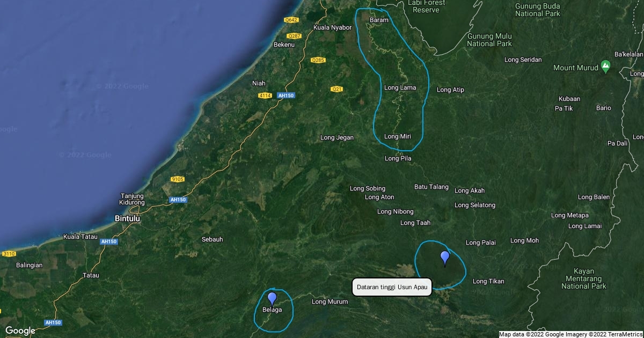The width and height of the screenshot is (644, 338).
Task: Click the Baram town label
Action: [x=379, y=20]
